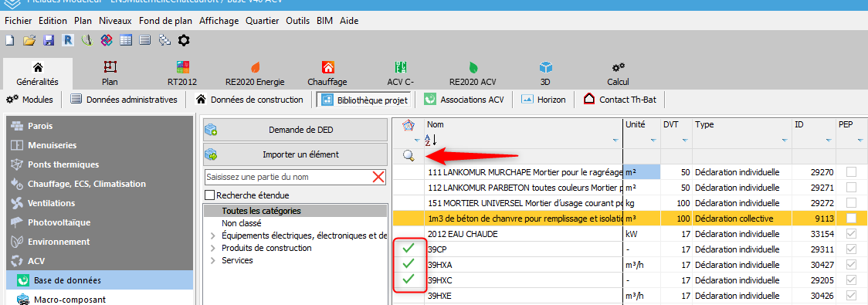Clear search with the red X icon
Image resolution: width=868 pixels, height=305 pixels.
[378, 177]
